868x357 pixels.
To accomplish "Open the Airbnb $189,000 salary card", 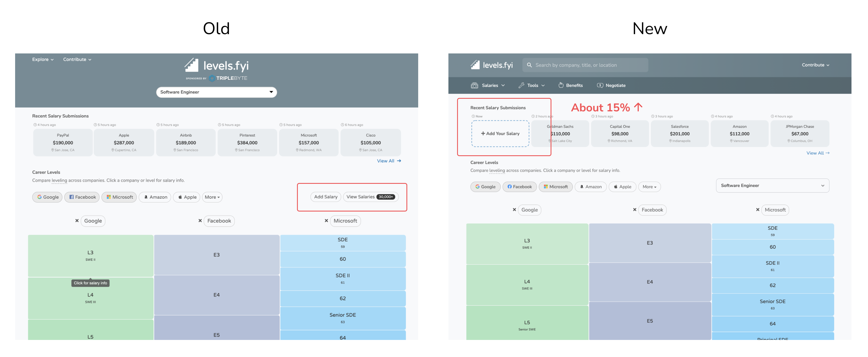I will (x=186, y=143).
